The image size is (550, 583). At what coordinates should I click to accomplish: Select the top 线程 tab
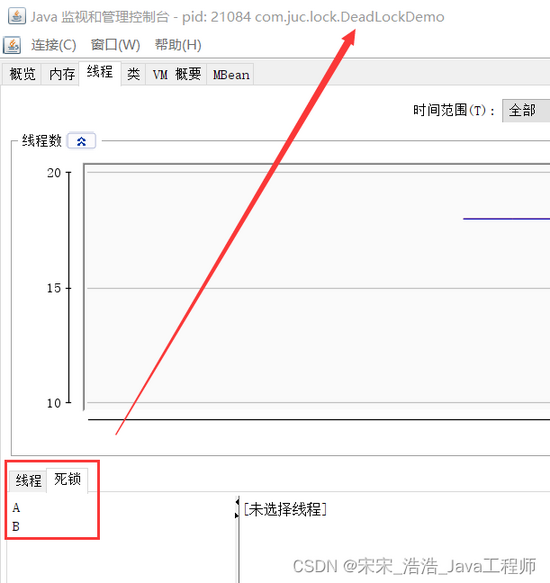click(100, 73)
